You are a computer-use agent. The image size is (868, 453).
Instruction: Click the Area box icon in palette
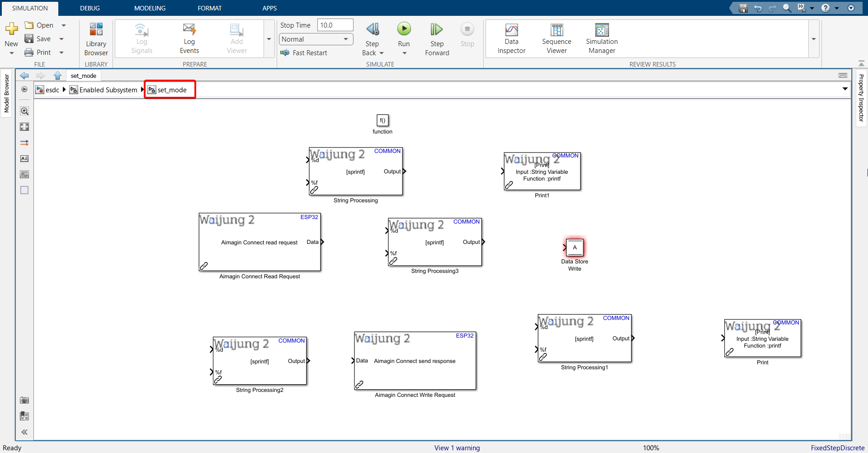[24, 190]
